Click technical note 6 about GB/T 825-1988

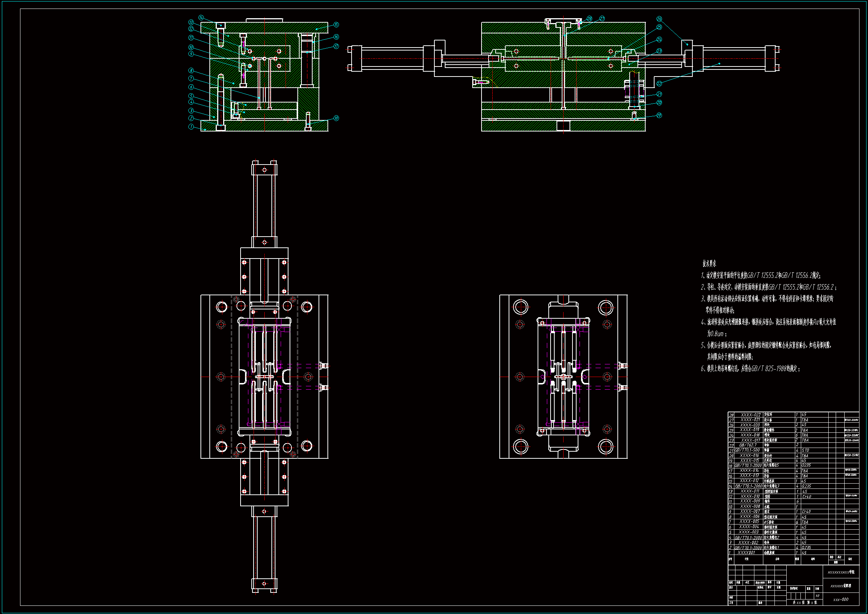pyautogui.click(x=750, y=368)
